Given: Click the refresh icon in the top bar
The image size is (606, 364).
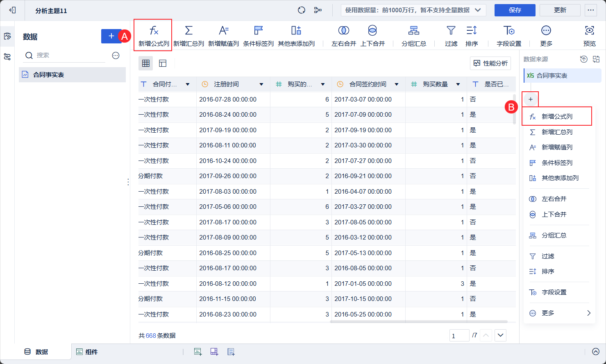Looking at the screenshot, I should click(x=301, y=10).
